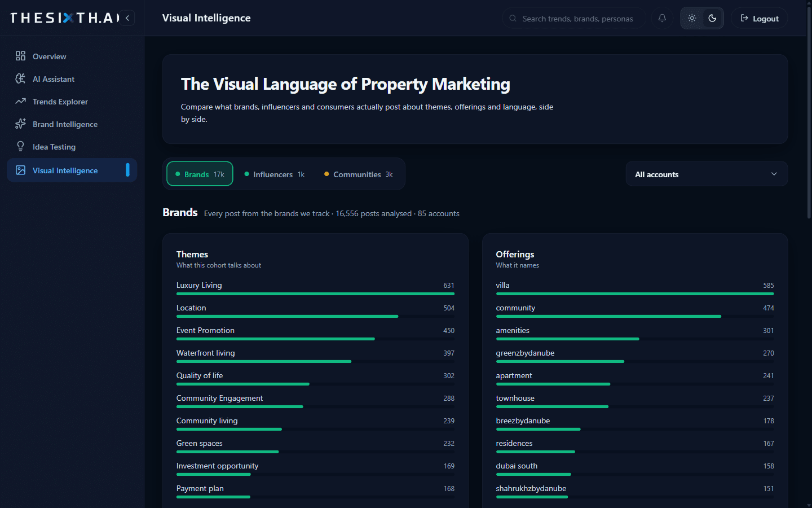Select the Event Promotion theme label

(x=205, y=330)
